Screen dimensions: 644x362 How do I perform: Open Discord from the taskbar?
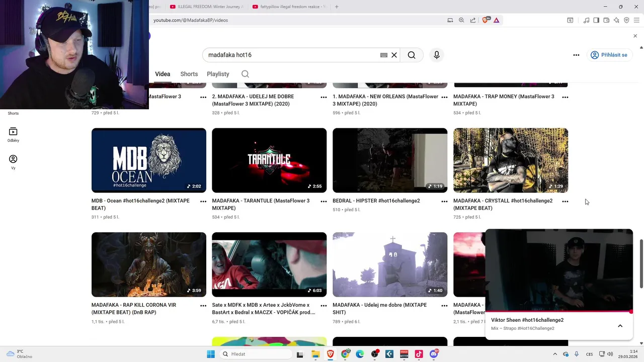[x=434, y=354]
